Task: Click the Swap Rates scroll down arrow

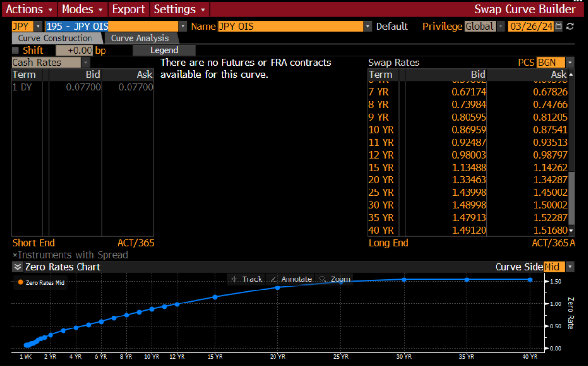Action: [x=571, y=231]
